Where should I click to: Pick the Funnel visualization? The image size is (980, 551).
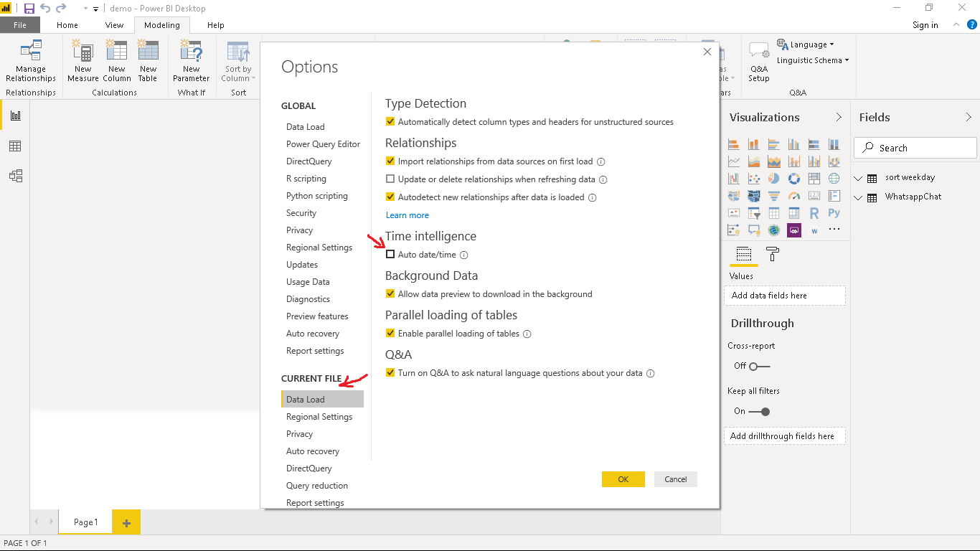click(x=773, y=196)
